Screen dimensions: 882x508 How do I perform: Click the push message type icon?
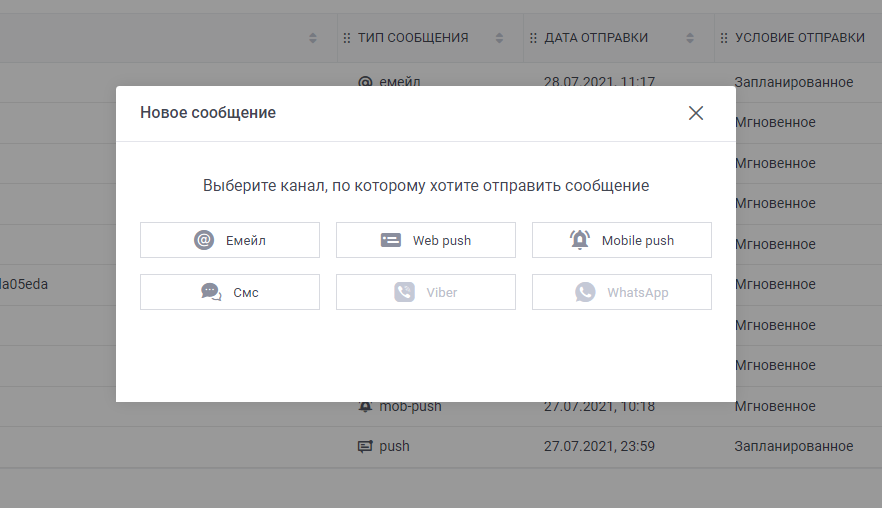pyautogui.click(x=365, y=447)
